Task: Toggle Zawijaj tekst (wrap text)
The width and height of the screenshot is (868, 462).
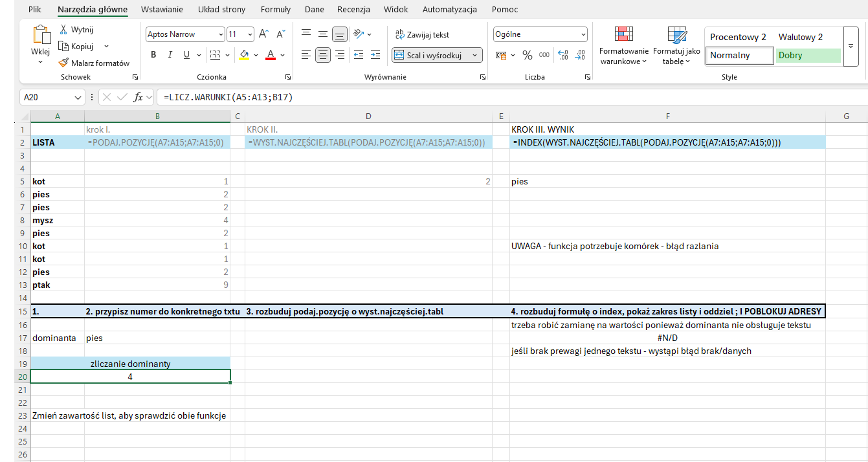Action: [x=422, y=35]
